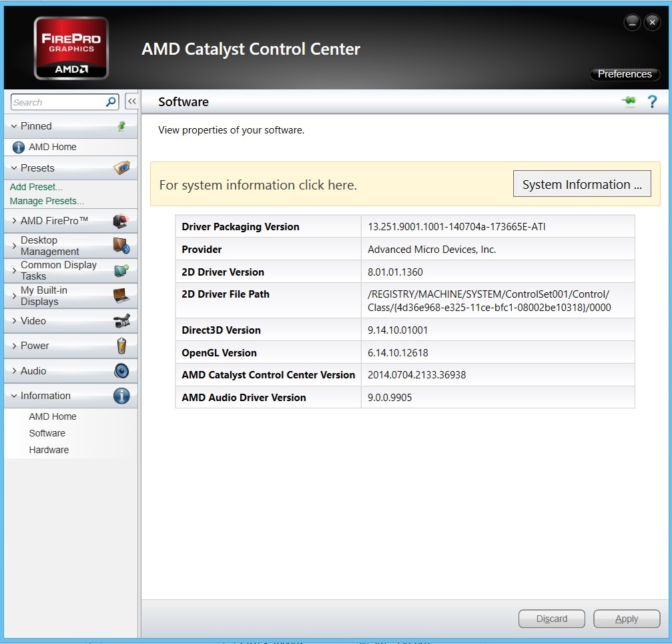Open the Preferences menu
Image resolution: width=672 pixels, height=644 pixels.
click(x=625, y=74)
